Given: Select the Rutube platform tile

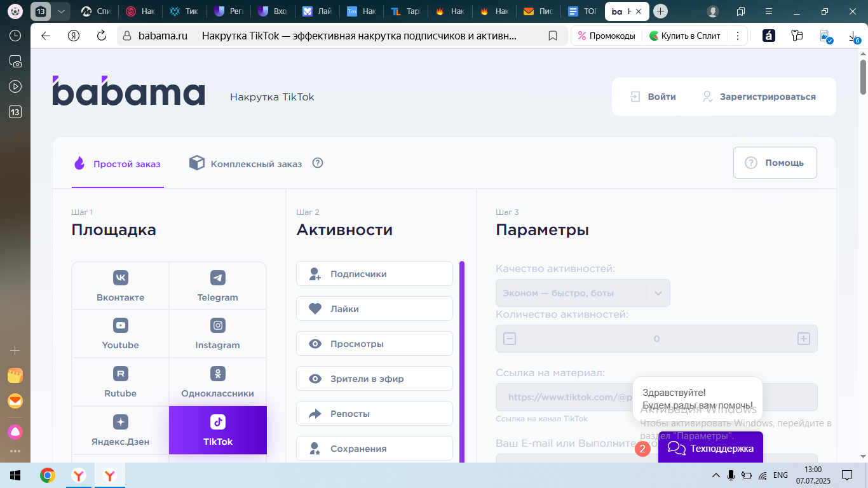Looking at the screenshot, I should 120,382.
